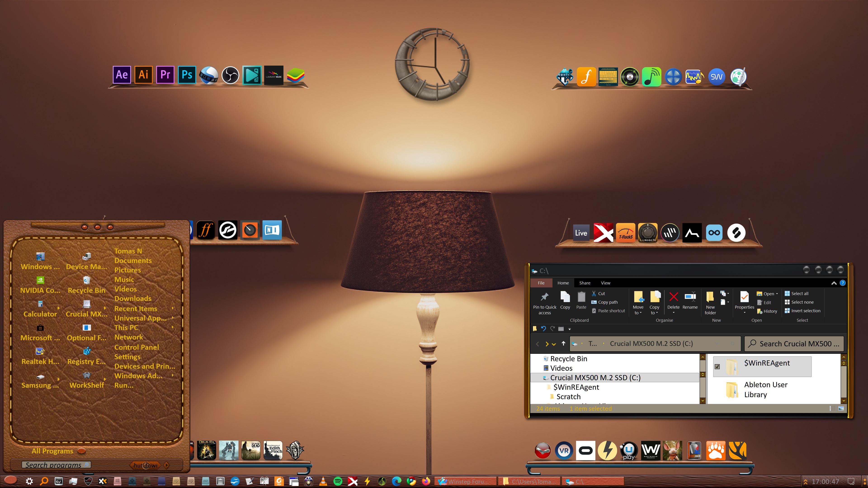The height and width of the screenshot is (488, 868).
Task: Launch Adobe Photoshop from the shelf
Action: pyautogui.click(x=187, y=75)
